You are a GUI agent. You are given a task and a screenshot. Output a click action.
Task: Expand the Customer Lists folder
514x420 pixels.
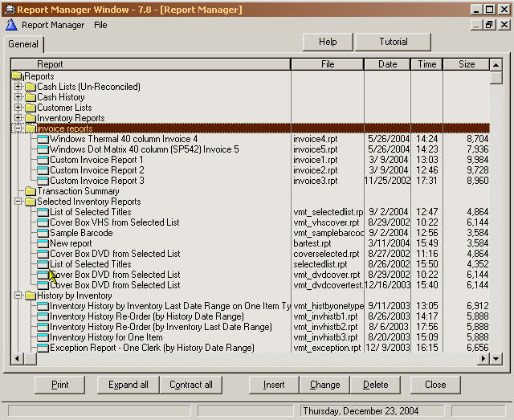pos(18,108)
